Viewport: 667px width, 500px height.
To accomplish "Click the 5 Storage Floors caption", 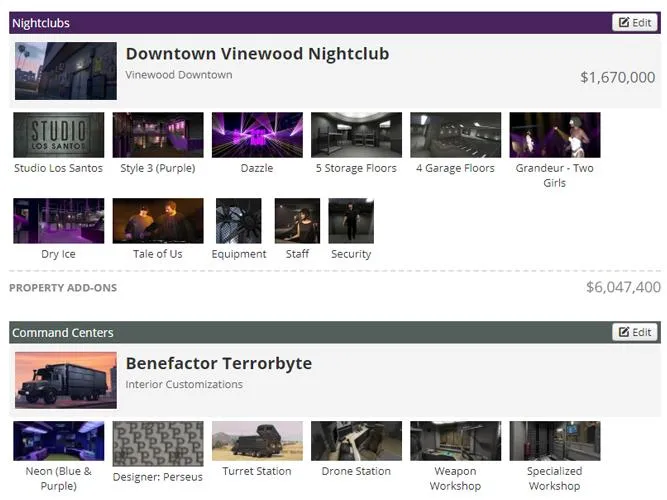I will pyautogui.click(x=356, y=168).
